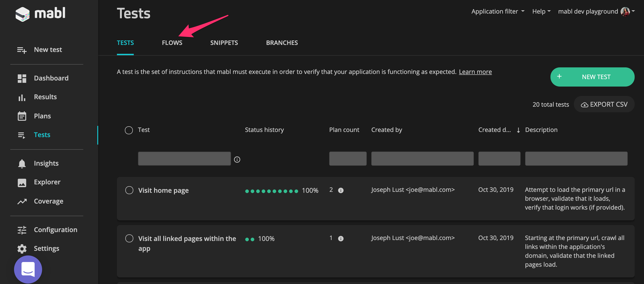Toggle the select-all circle beside Test header

tap(129, 130)
